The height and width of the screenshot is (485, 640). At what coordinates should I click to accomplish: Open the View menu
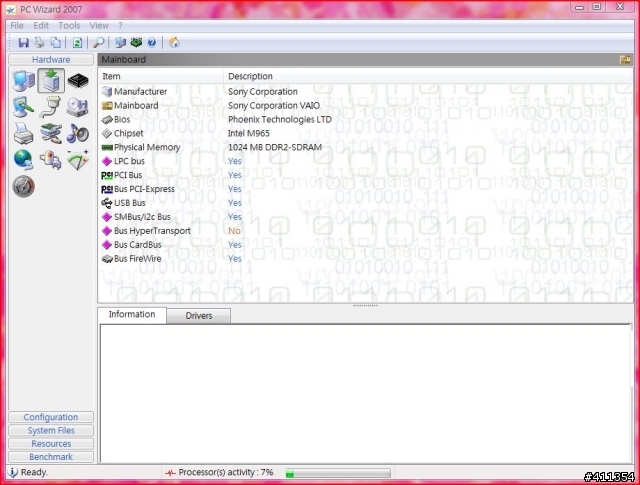point(99,26)
